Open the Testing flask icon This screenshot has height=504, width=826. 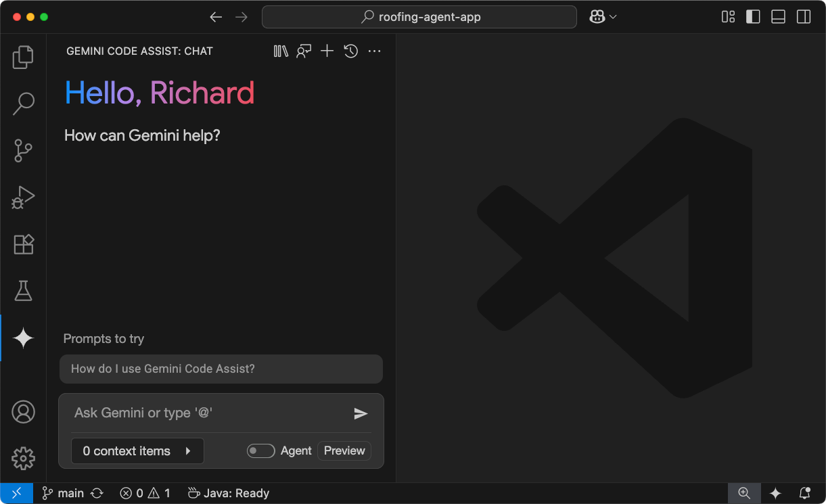(23, 291)
